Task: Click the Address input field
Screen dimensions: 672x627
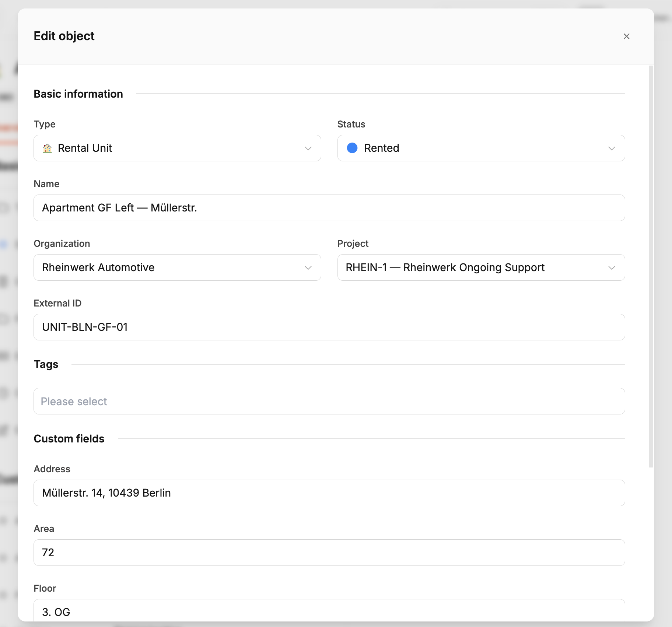Action: click(329, 493)
